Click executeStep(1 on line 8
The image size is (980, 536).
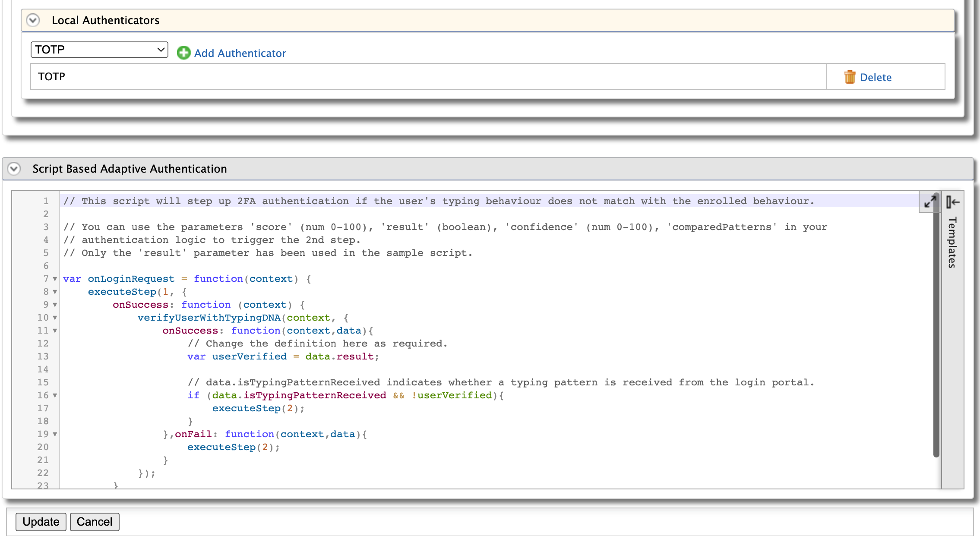[128, 292]
